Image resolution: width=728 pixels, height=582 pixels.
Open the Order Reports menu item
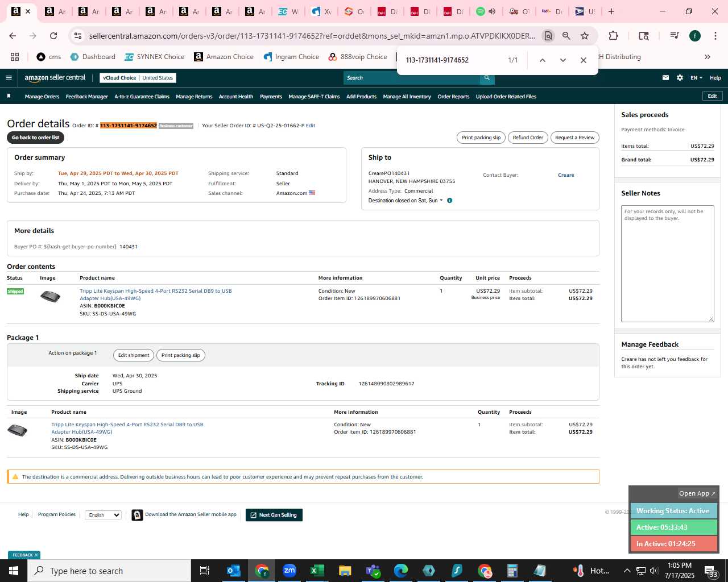pyautogui.click(x=453, y=97)
